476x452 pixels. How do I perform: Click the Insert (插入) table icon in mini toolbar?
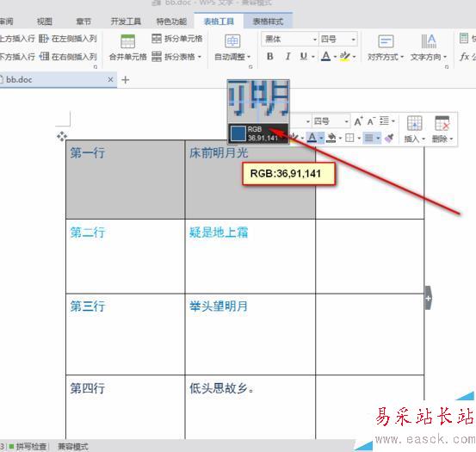coord(414,123)
